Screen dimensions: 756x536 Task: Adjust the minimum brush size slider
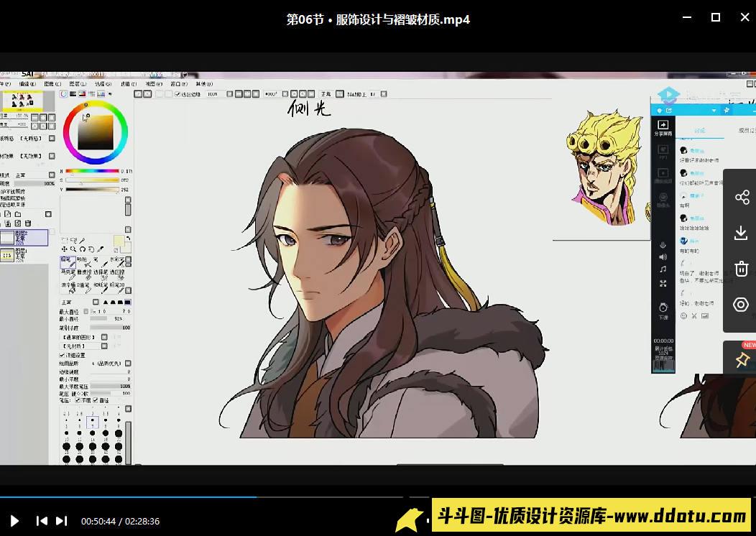[x=110, y=318]
